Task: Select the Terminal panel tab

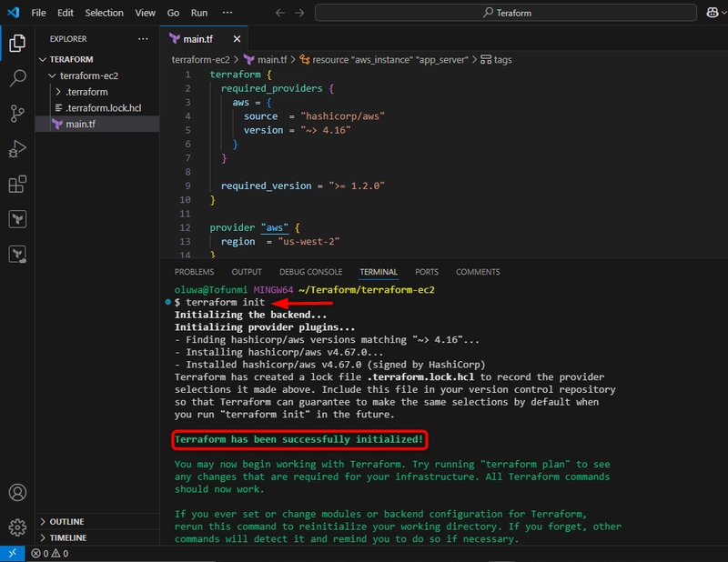Action: click(379, 272)
